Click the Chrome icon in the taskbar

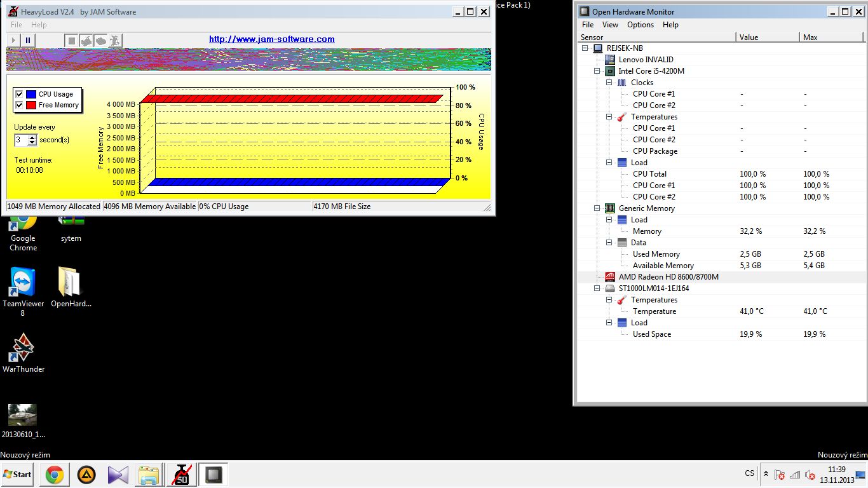tap(54, 475)
